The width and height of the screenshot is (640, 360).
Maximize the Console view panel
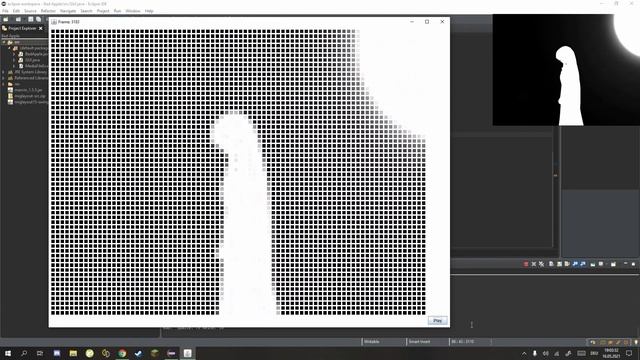tap(633, 264)
